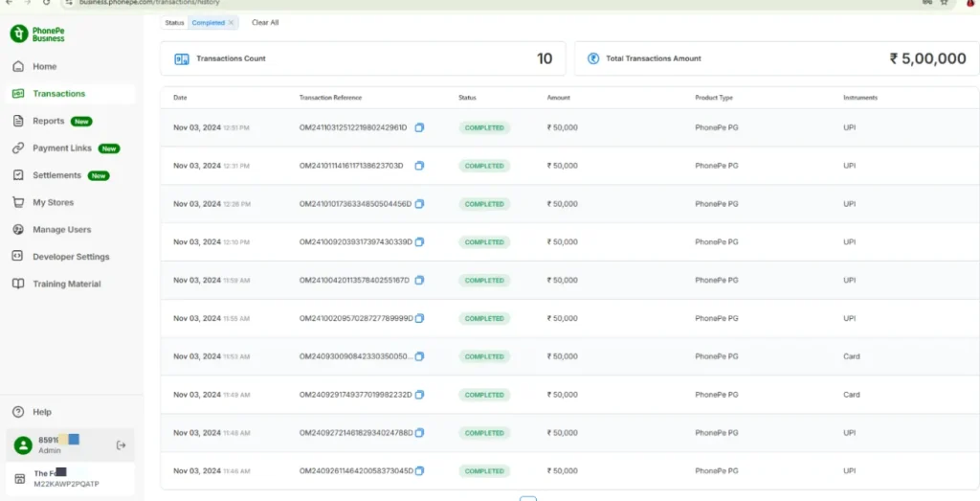Remove the Completed status filter chip
This screenshot has height=501, width=980.
tap(231, 22)
